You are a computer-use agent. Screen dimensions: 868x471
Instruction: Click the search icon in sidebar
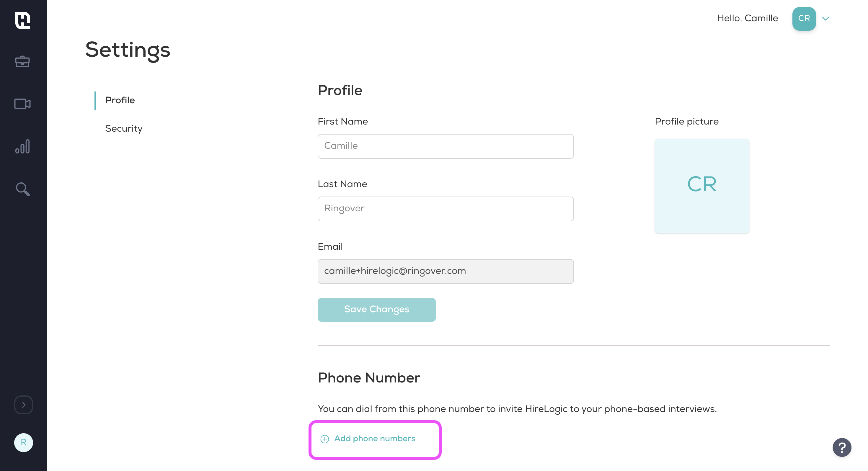(x=23, y=189)
